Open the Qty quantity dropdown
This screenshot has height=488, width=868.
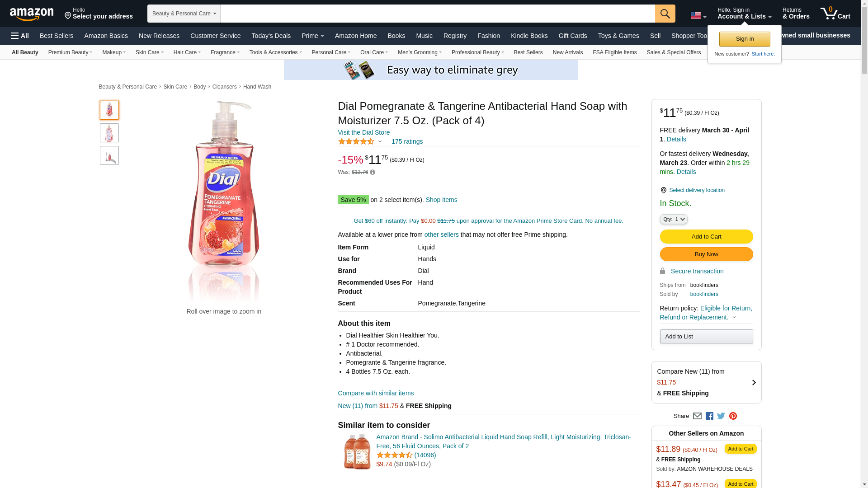[674, 219]
